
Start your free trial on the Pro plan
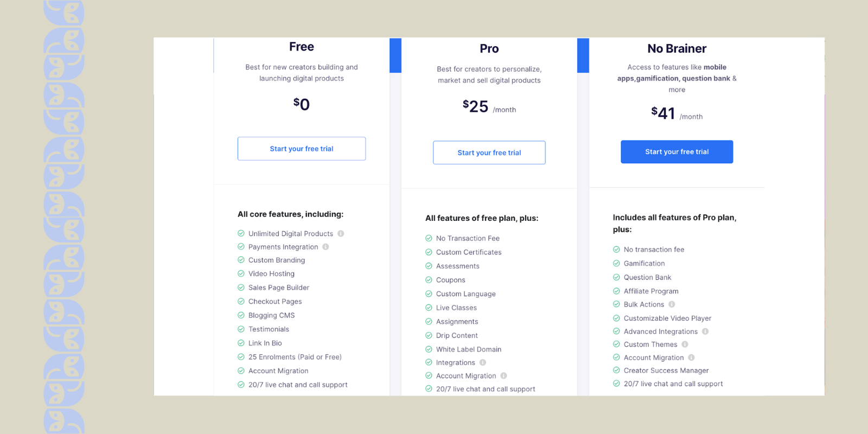click(489, 152)
